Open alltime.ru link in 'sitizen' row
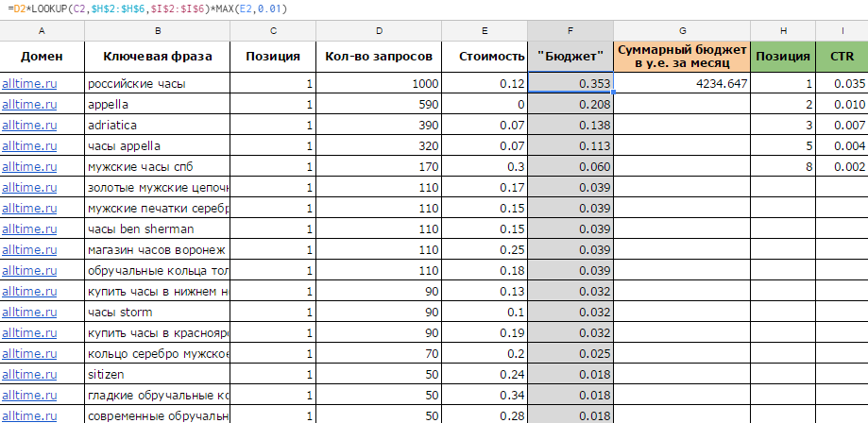Viewport: 868px width, 423px height. click(x=29, y=374)
